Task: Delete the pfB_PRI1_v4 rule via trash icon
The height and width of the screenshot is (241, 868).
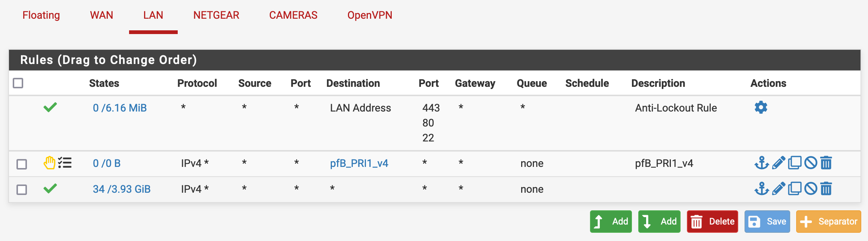Action: [826, 163]
